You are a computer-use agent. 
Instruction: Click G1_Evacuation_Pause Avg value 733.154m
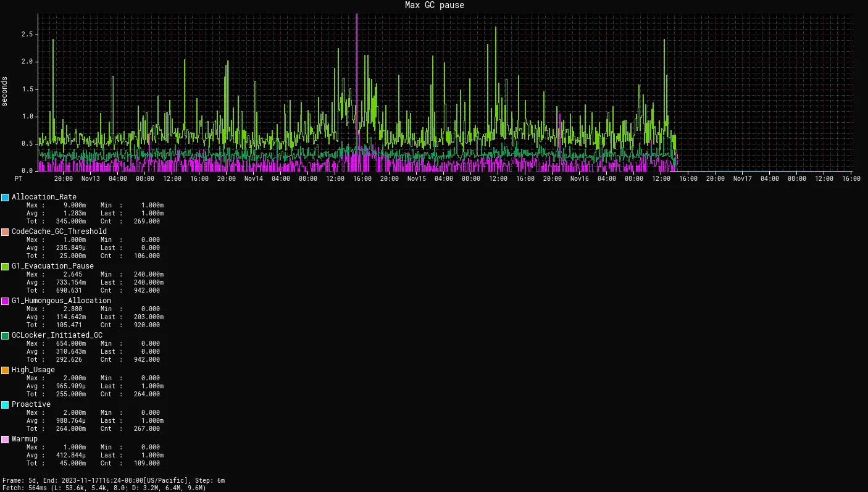point(71,282)
